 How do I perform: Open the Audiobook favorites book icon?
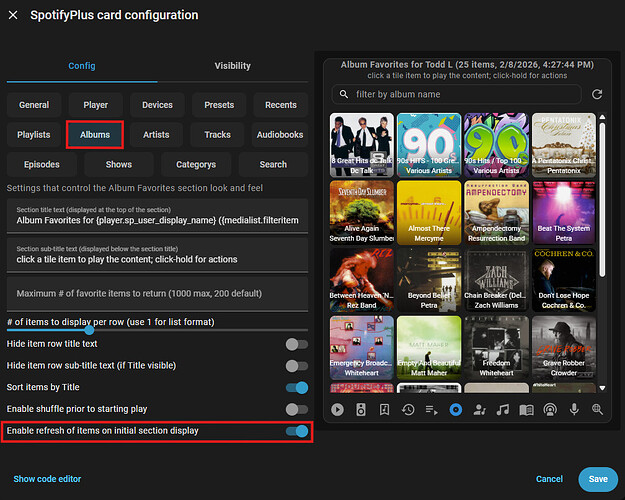[527, 410]
